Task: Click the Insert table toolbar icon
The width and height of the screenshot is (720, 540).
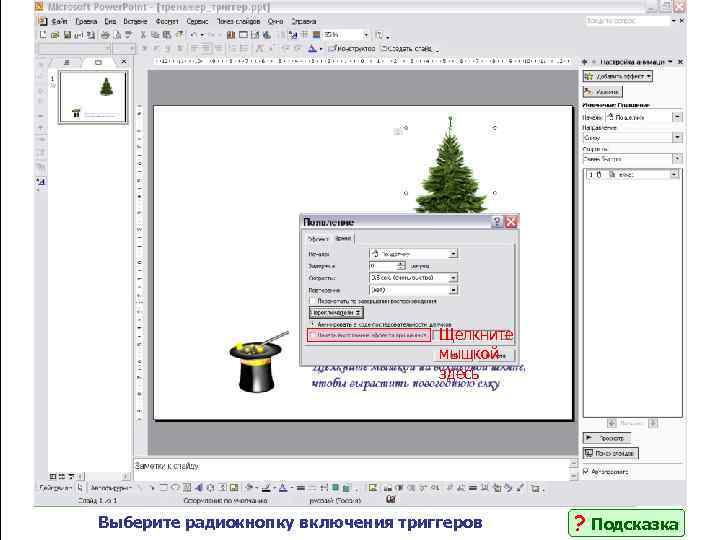Action: coord(243,35)
